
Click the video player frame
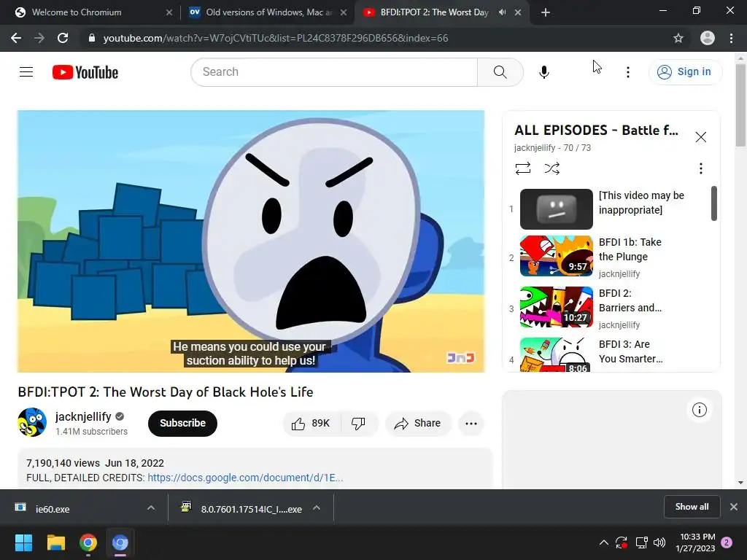point(251,241)
